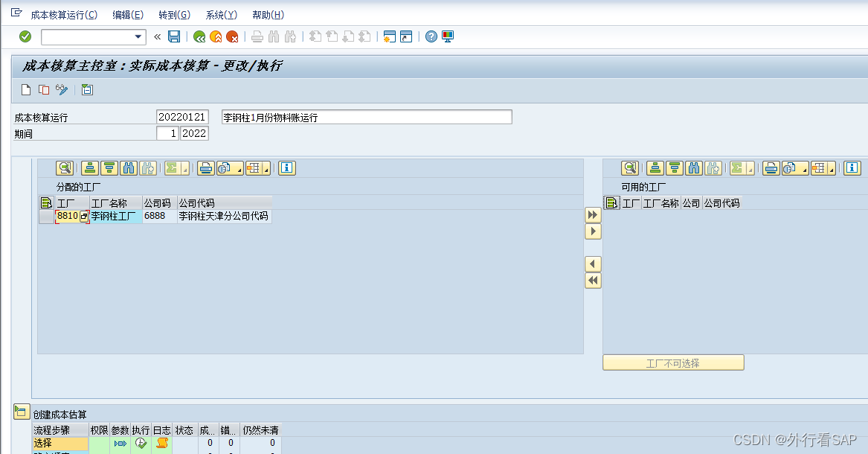Open Customize Local Layout monitor icon
868x454 pixels.
448,37
